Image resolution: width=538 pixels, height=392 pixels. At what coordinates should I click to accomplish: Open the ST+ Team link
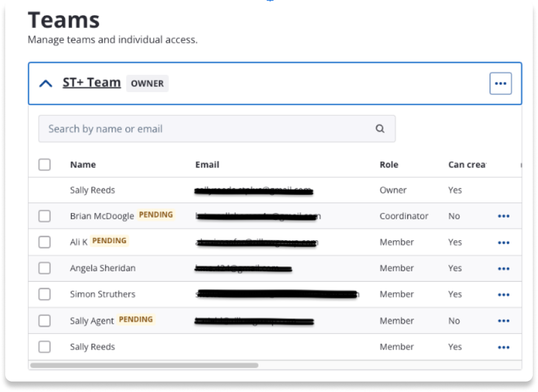click(x=92, y=83)
